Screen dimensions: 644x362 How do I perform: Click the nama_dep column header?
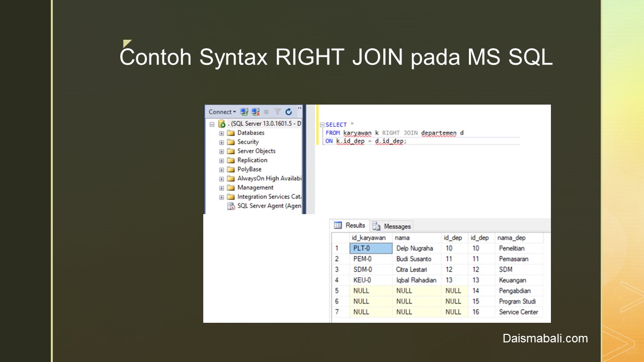click(512, 238)
